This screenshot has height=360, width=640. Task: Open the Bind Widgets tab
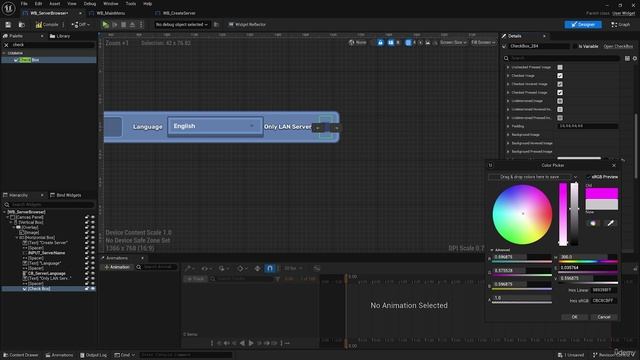[65, 195]
